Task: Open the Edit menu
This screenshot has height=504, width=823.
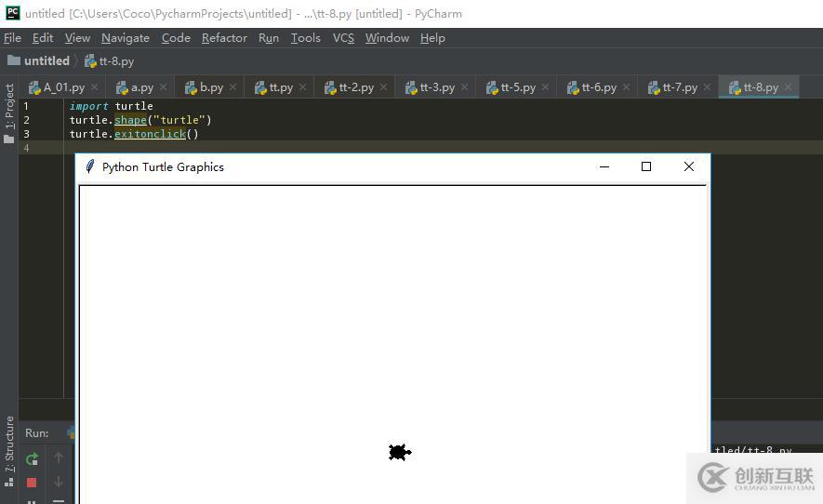Action: coord(43,38)
